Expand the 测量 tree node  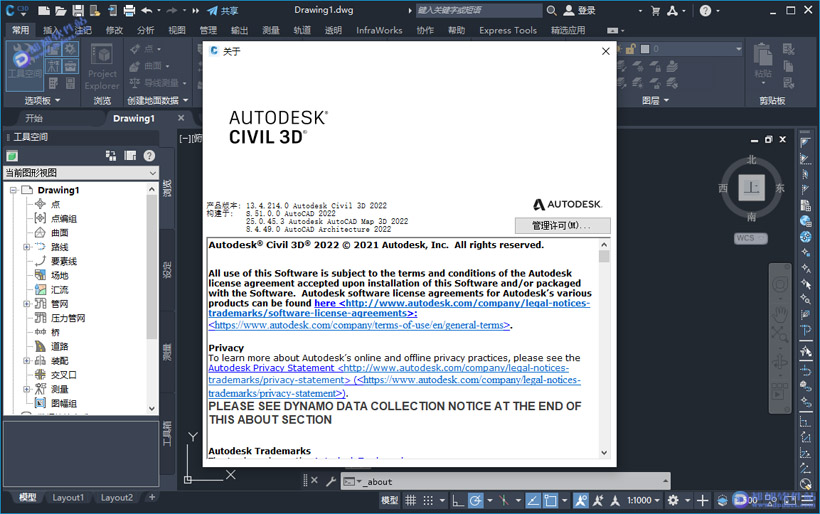click(x=26, y=389)
